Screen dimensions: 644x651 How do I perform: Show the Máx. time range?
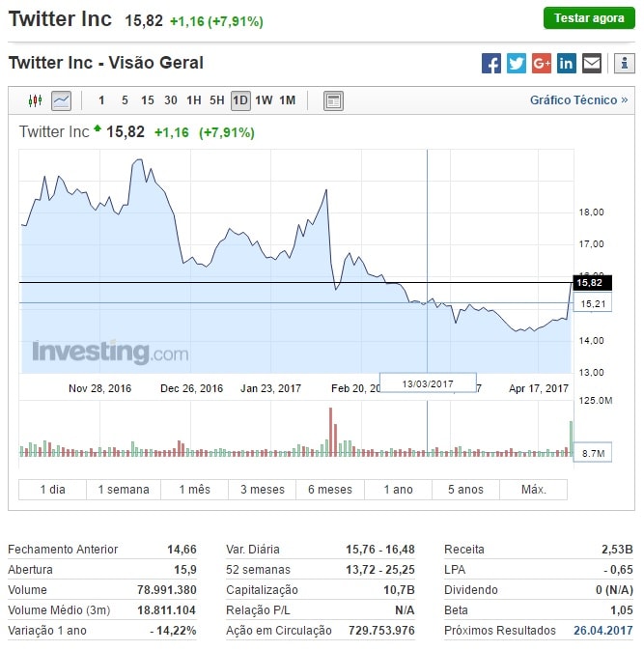(534, 490)
